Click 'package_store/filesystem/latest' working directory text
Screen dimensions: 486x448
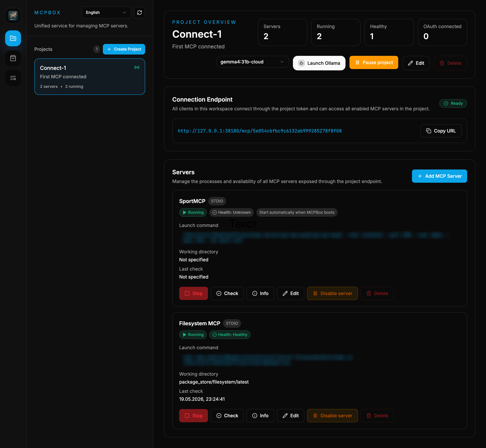pos(214,382)
